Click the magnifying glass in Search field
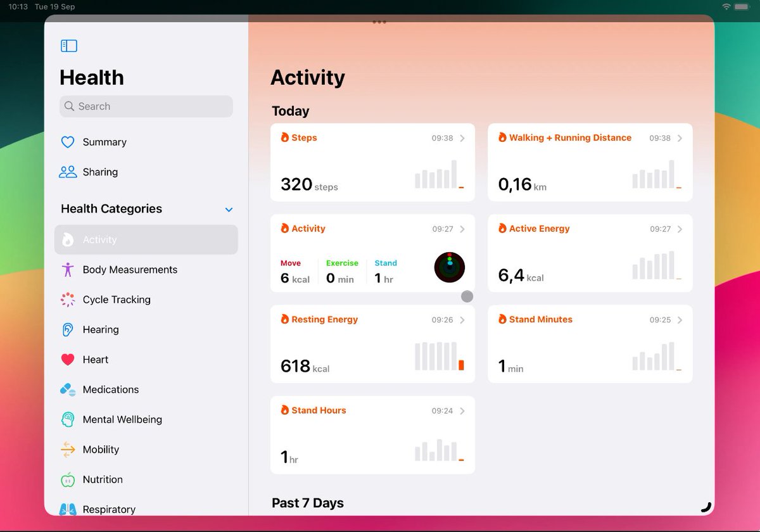Image resolution: width=760 pixels, height=532 pixels. (x=70, y=106)
